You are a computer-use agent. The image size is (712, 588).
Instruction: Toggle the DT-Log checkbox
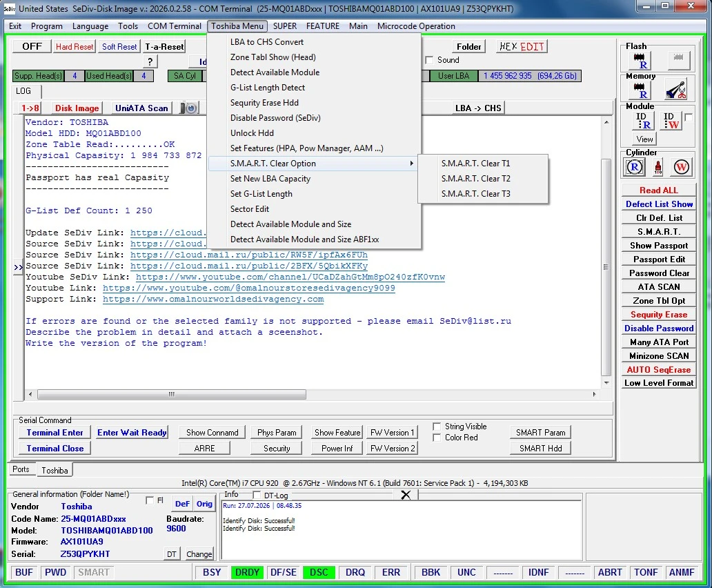[257, 495]
